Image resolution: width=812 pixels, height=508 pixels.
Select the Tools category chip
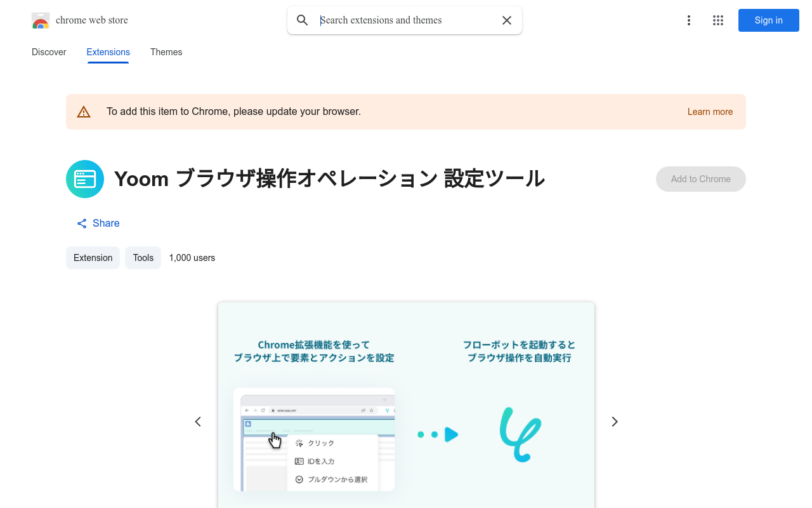[x=143, y=257]
